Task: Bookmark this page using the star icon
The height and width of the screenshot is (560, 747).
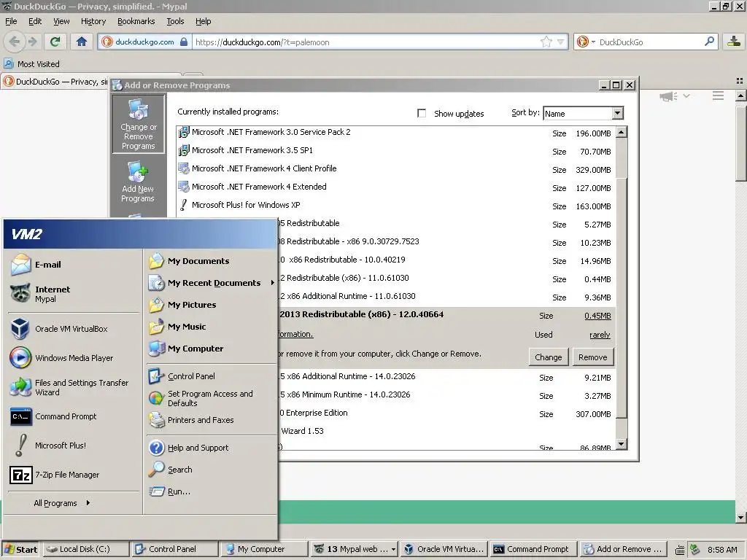Action: pyautogui.click(x=546, y=42)
